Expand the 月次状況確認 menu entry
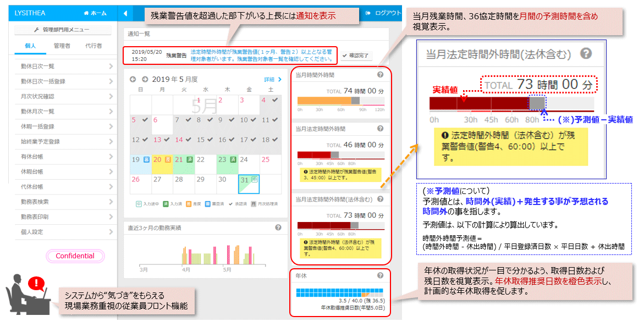Viewport: 644px width, 327px height. (111, 96)
